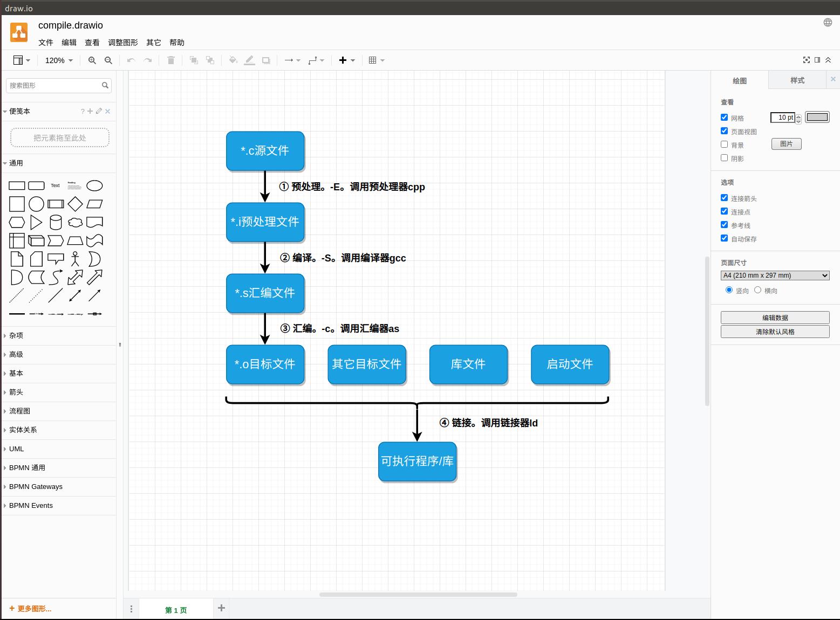The width and height of the screenshot is (840, 620).
Task: Click the line color pencil icon
Action: (x=249, y=60)
